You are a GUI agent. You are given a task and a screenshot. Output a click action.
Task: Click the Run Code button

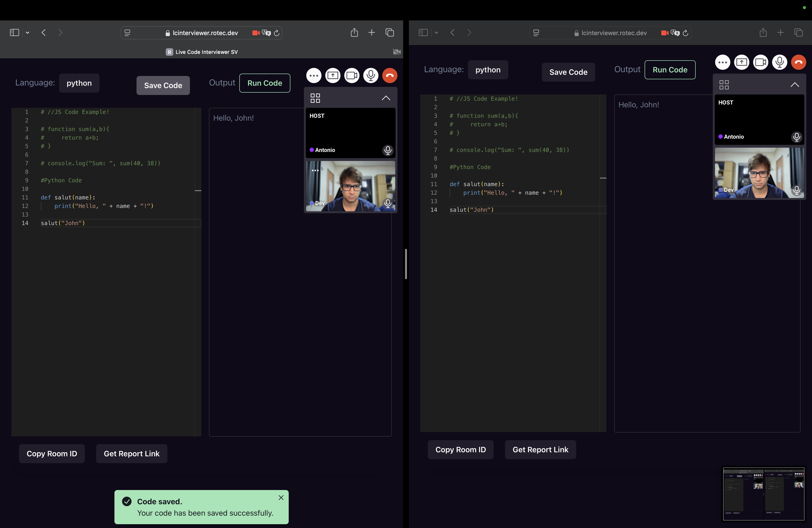click(264, 83)
